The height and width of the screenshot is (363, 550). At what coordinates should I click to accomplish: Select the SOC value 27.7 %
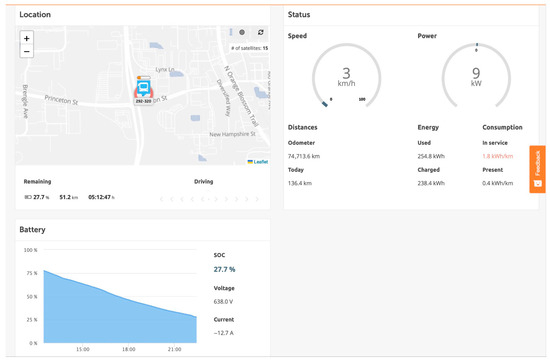pyautogui.click(x=224, y=269)
